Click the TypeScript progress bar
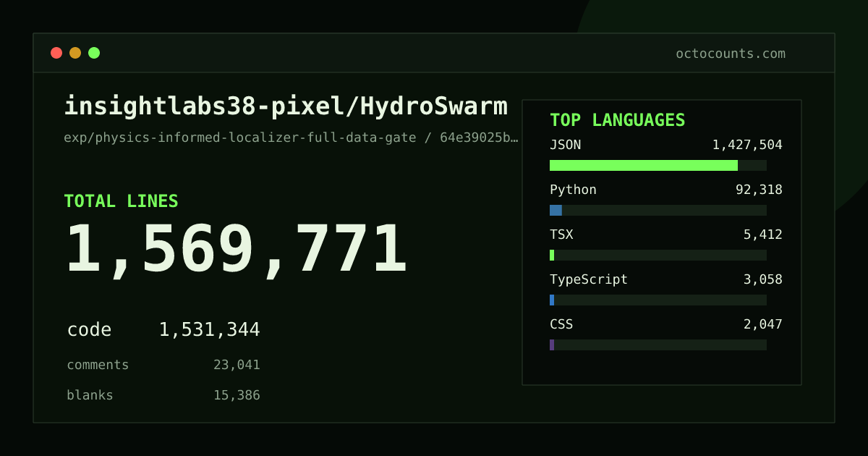 552,300
